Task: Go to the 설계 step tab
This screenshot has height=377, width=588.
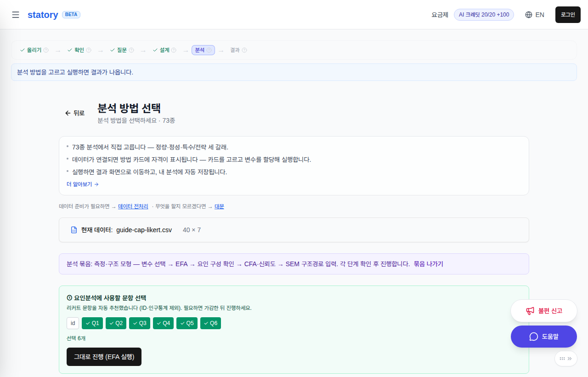Action: click(x=164, y=50)
